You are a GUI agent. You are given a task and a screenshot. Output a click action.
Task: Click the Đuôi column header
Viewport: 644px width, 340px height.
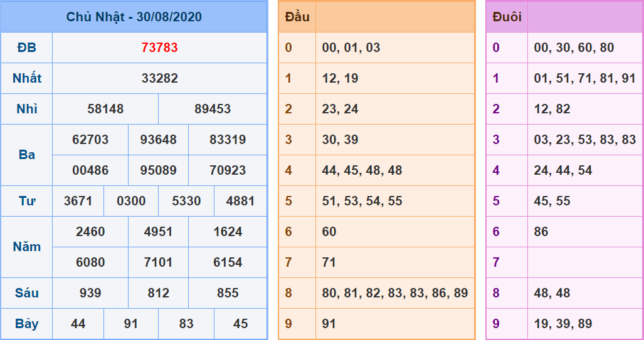(x=507, y=17)
